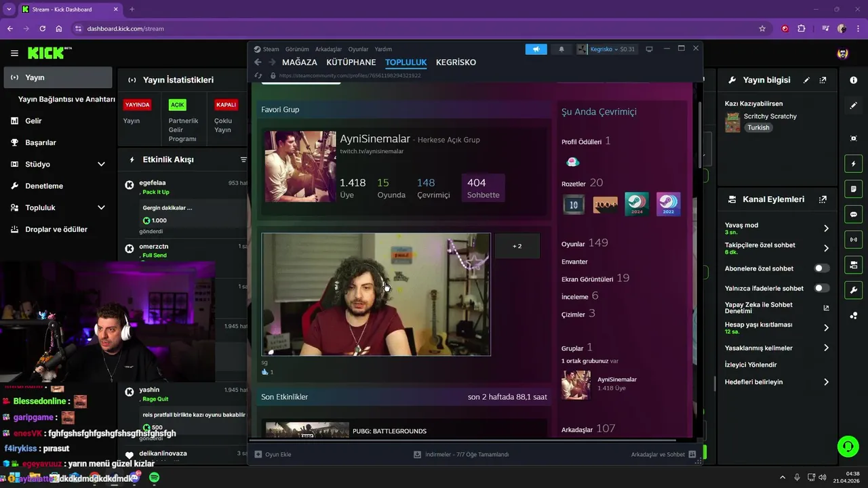Open Etkinlik Akışı filter icon

coord(243,160)
